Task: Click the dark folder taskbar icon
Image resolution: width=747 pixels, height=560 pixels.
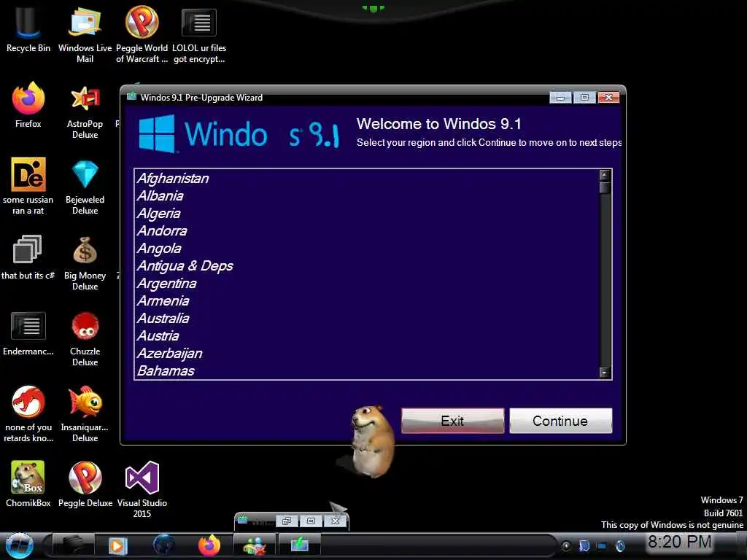Action: (72, 545)
